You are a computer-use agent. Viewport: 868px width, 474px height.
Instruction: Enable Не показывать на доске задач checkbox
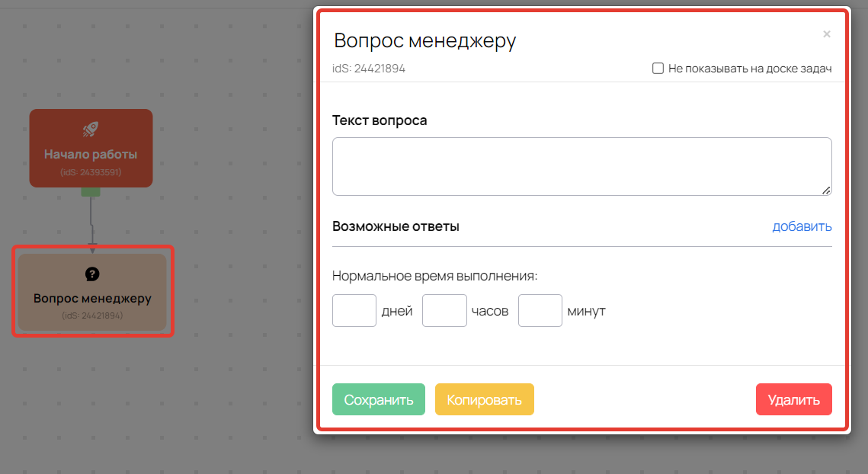click(658, 69)
